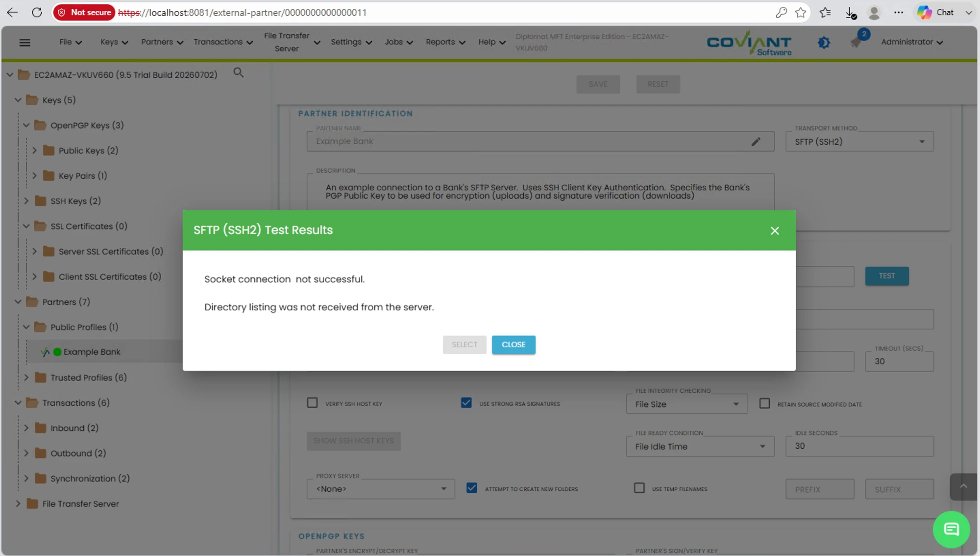Image resolution: width=980 pixels, height=556 pixels.
Task: Select the Keys (5) folder icon
Action: (32, 100)
